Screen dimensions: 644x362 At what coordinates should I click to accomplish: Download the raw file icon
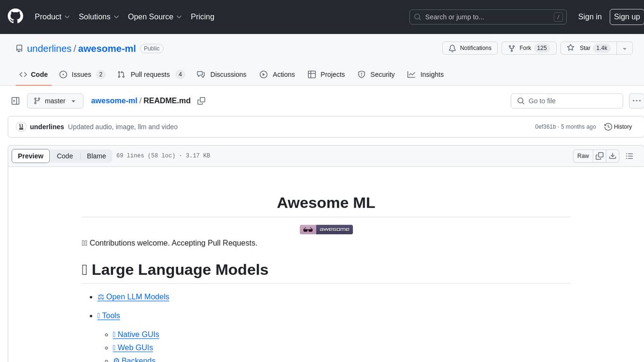613,156
